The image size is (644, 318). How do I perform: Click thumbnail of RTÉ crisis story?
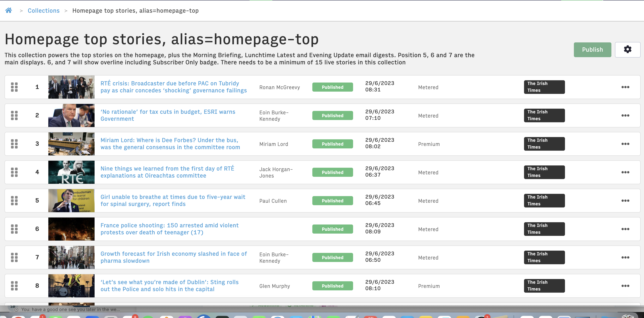(71, 87)
